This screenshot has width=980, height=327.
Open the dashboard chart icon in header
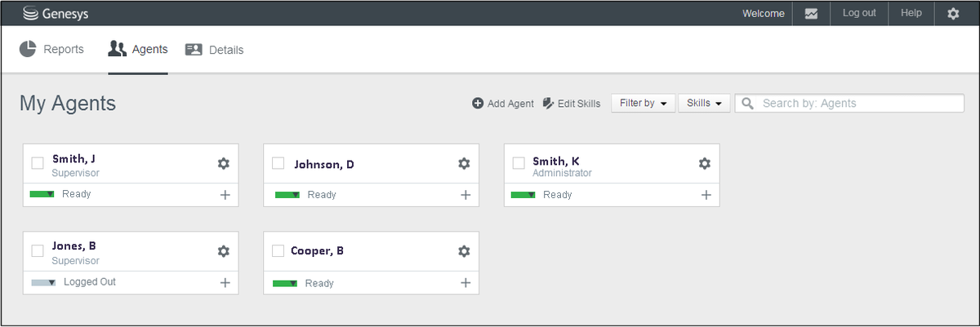pos(811,14)
